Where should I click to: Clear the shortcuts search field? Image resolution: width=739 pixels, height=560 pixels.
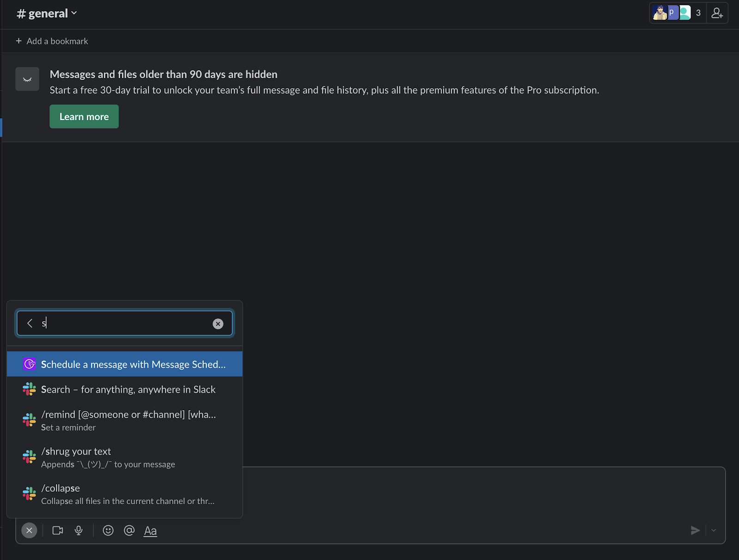(x=218, y=324)
